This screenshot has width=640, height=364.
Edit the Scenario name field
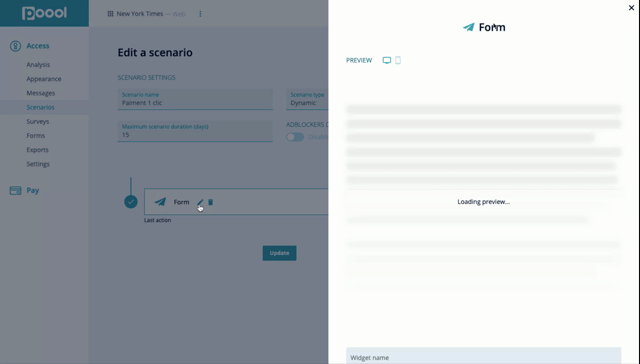195,99
